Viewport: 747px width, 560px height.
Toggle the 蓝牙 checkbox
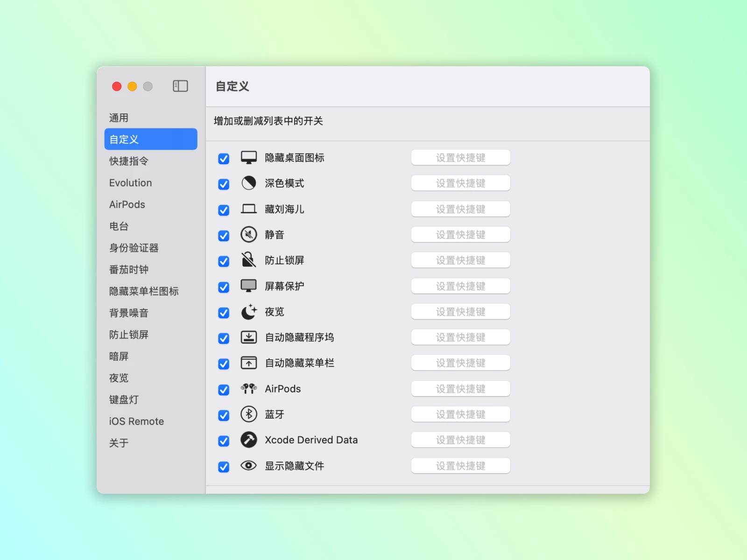(x=224, y=415)
